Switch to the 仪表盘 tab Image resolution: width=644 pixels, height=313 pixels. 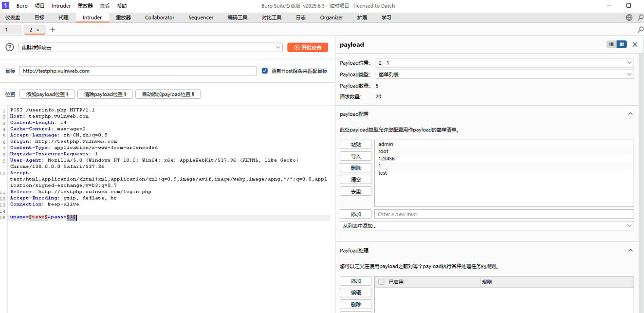pyautogui.click(x=13, y=18)
